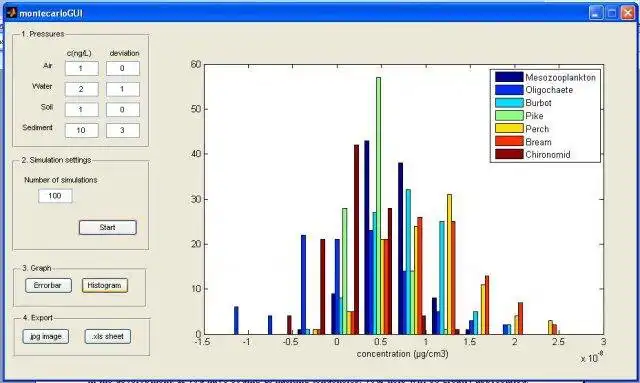Click the Number of simulations label
The height and width of the screenshot is (383, 640).
(61, 180)
